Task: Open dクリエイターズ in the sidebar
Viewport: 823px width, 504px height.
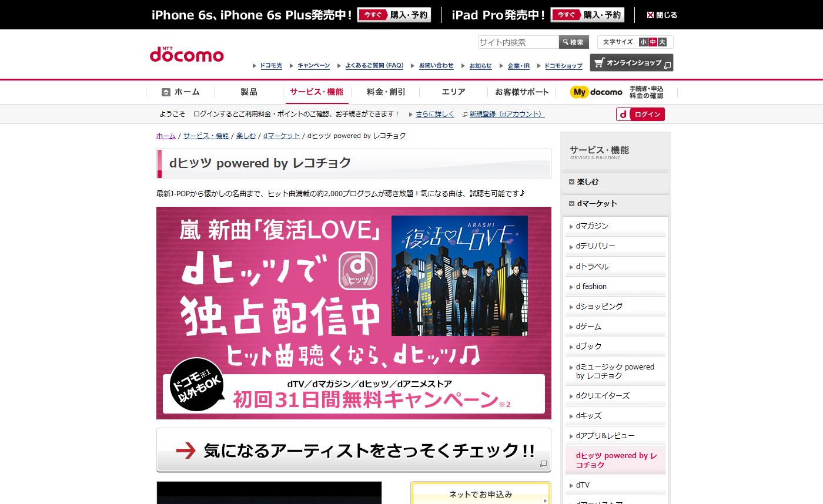Action: [615, 396]
